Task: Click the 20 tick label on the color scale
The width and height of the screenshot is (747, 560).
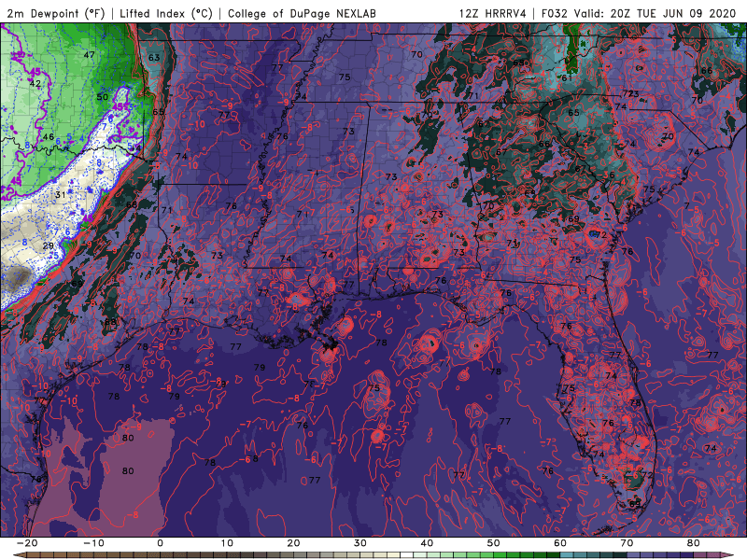Action: (293, 543)
